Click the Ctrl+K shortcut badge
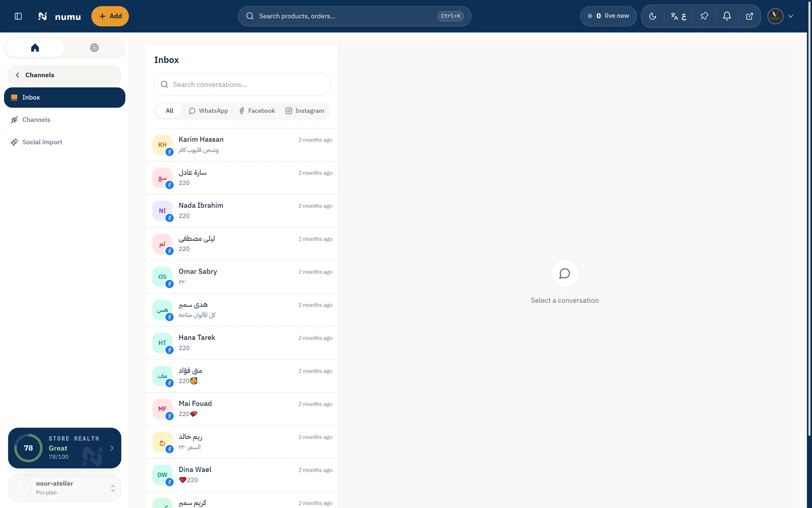Viewport: 812px width, 508px height. [x=451, y=16]
